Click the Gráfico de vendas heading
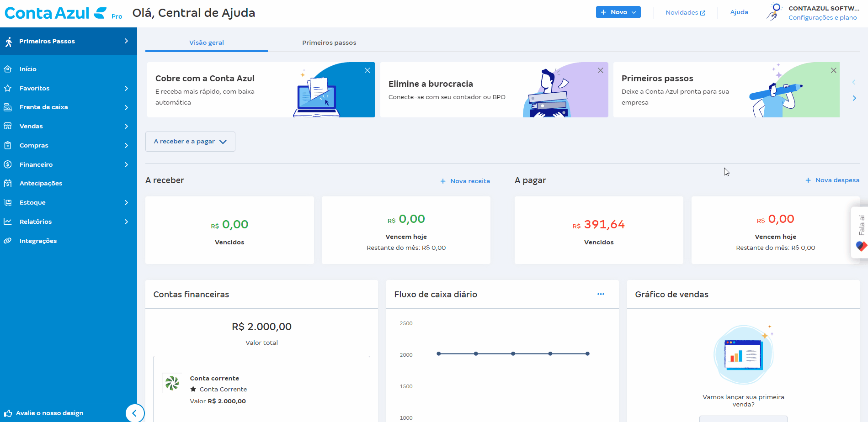 coord(671,295)
